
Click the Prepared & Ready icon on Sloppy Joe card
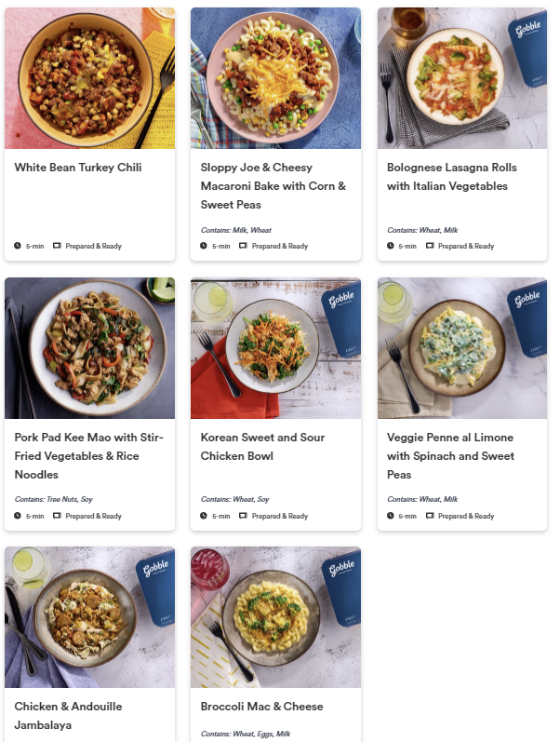coord(243,247)
